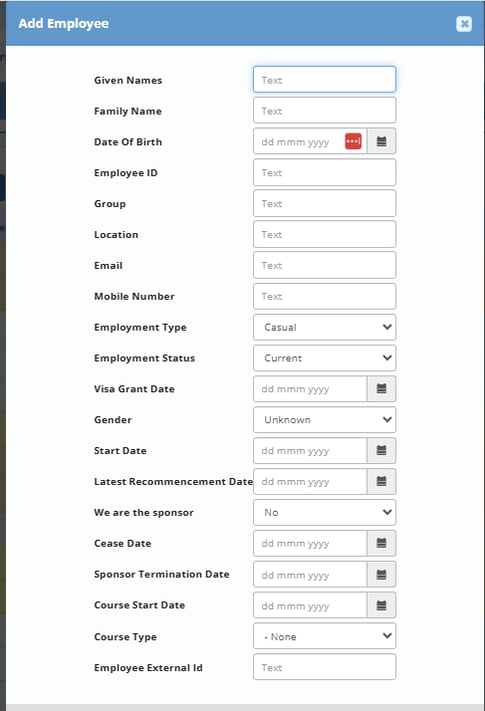Screen dimensions: 485x711
Task: Click the Visa Grant Date input
Action: [x=310, y=389]
